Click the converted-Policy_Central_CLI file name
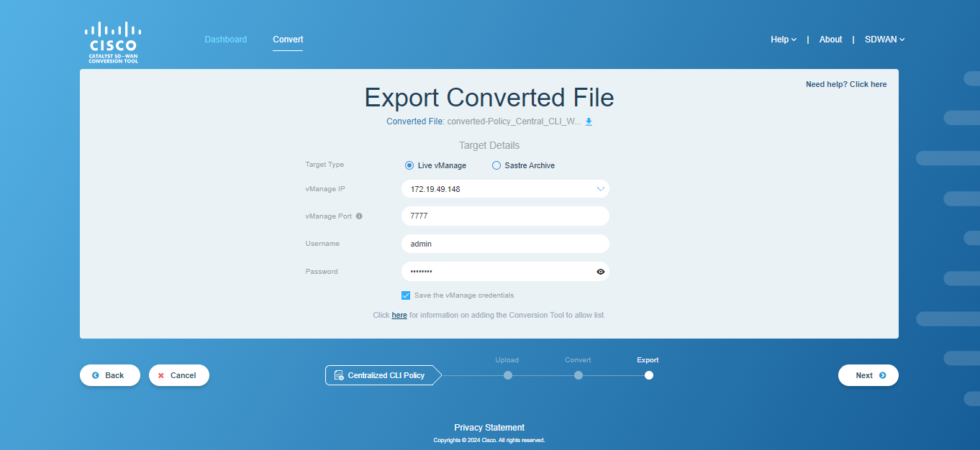980x450 pixels. [514, 121]
